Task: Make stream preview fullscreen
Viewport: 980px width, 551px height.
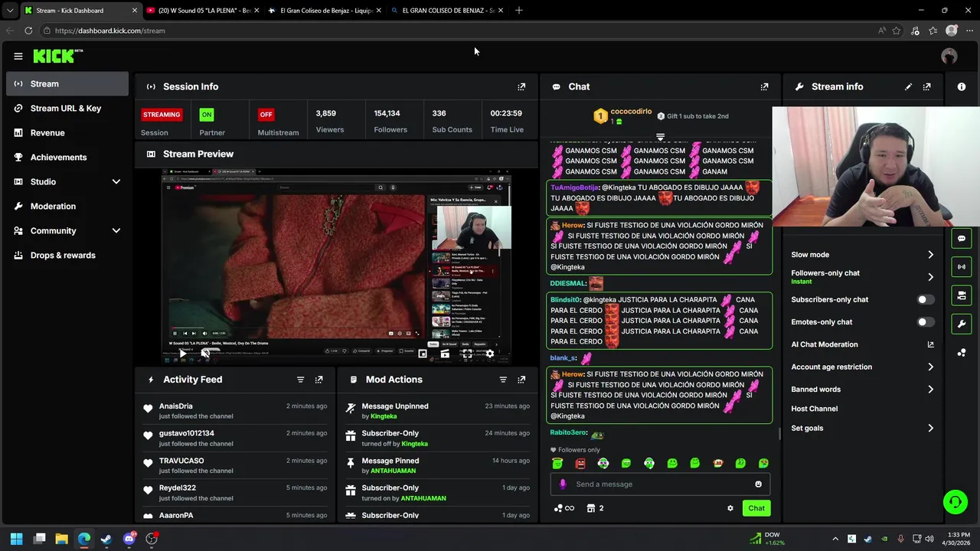Action: (467, 354)
